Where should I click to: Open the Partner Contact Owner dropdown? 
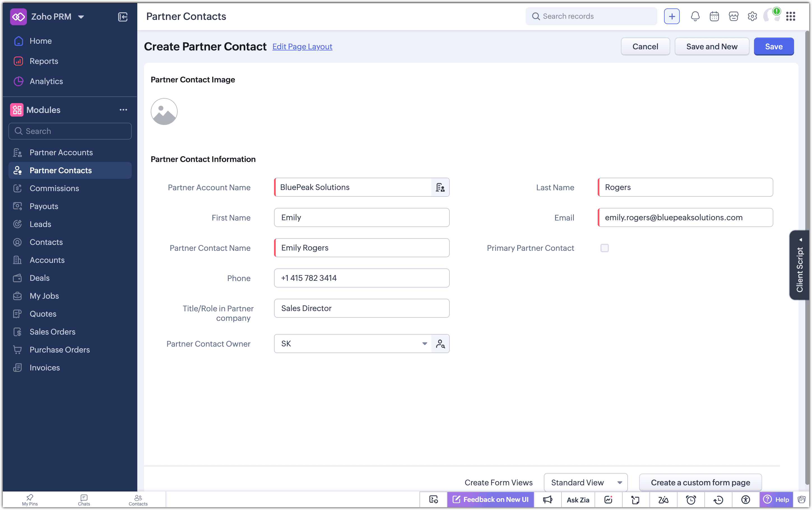tap(353, 344)
